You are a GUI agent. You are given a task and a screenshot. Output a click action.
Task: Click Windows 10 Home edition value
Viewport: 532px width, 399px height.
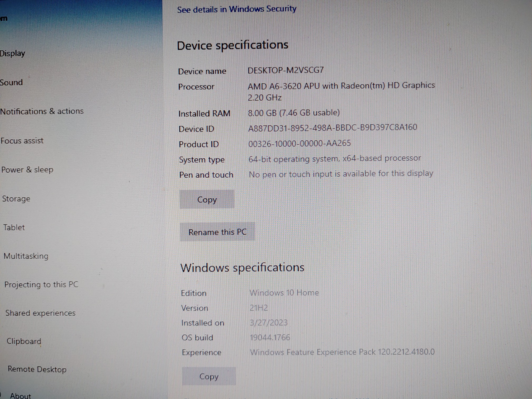pos(284,293)
